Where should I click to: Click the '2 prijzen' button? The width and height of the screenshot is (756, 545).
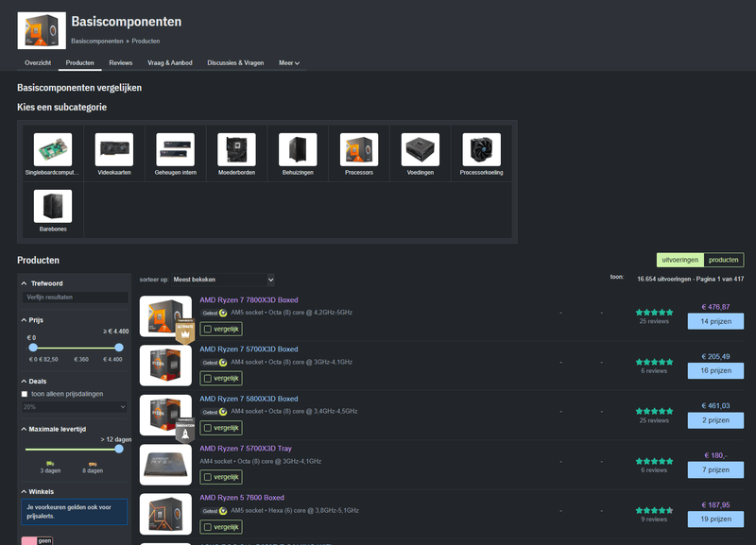(715, 420)
